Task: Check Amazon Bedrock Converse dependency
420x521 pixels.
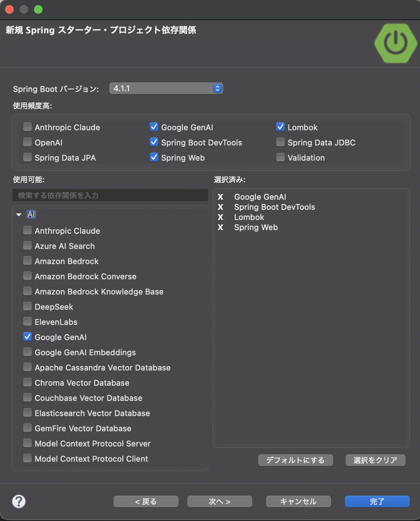Action: click(27, 276)
